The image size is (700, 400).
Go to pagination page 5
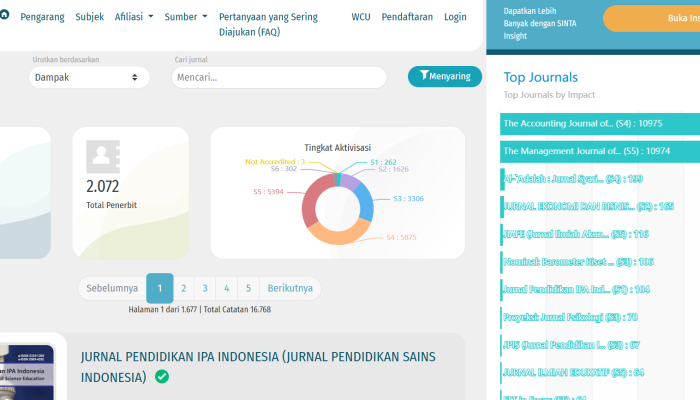tap(248, 288)
